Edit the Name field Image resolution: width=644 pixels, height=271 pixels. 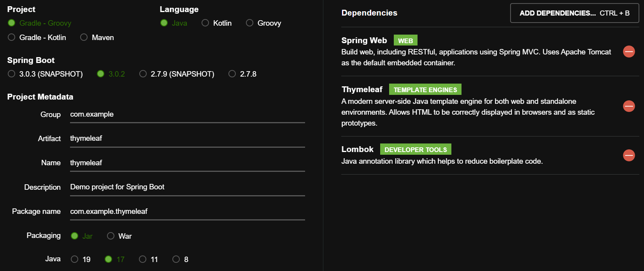[188, 163]
